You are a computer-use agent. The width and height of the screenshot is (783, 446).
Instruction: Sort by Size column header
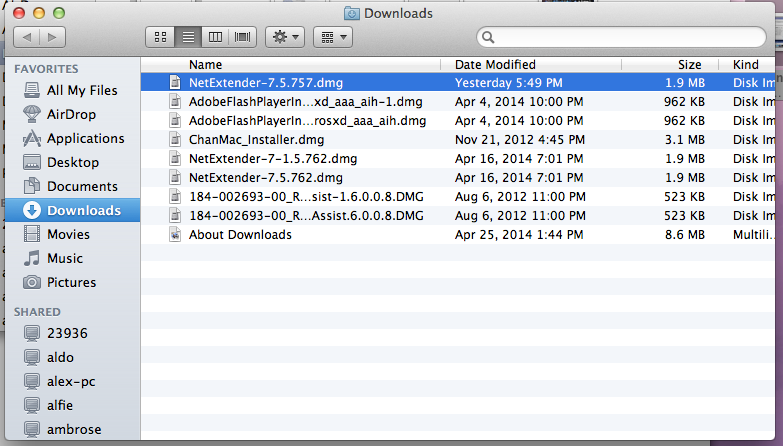(670, 64)
